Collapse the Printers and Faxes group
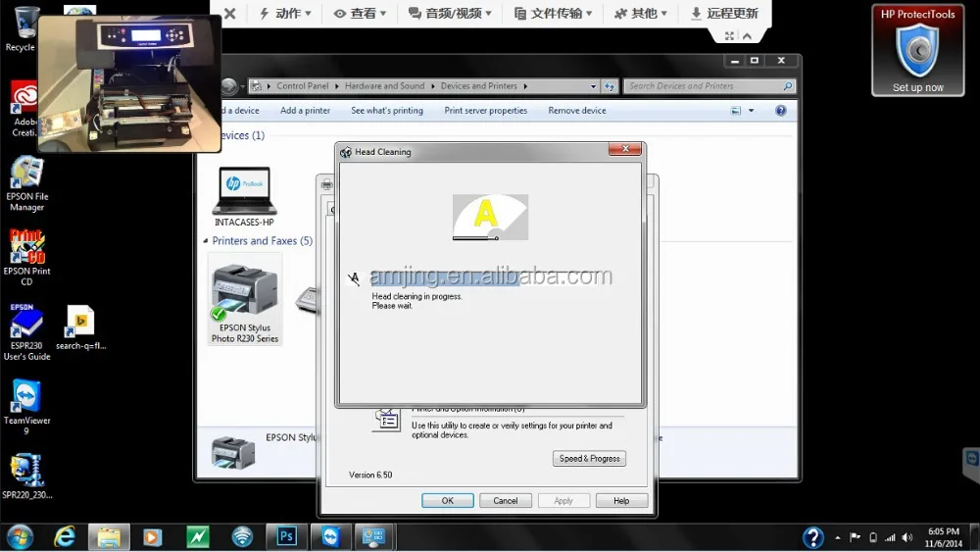 click(x=206, y=240)
